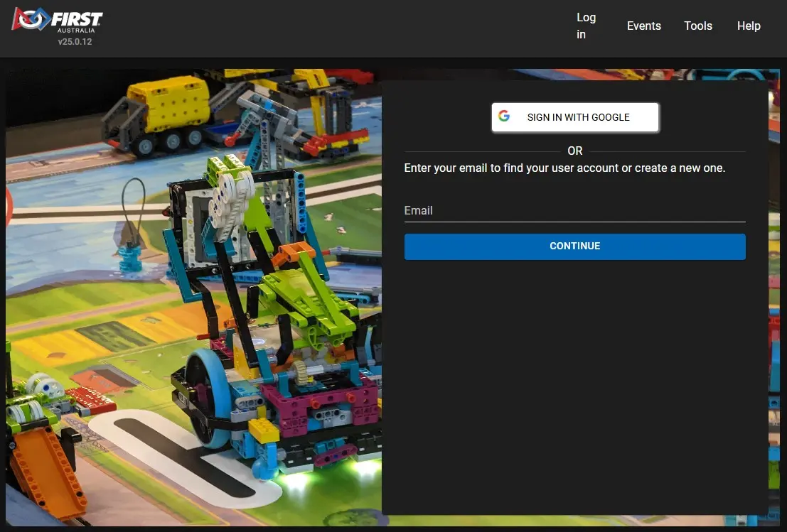787x532 pixels.
Task: Open the Log in menu item
Action: pyautogui.click(x=586, y=26)
